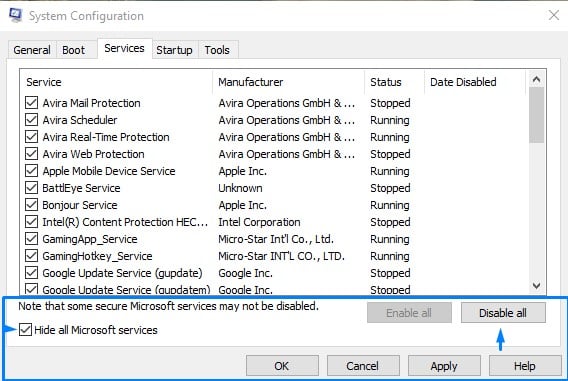Select 'Bonjour Service' row text
568x381 pixels.
[x=80, y=205]
